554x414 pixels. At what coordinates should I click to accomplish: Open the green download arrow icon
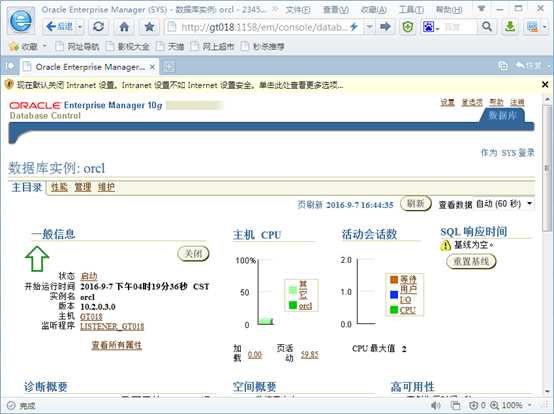[510, 26]
